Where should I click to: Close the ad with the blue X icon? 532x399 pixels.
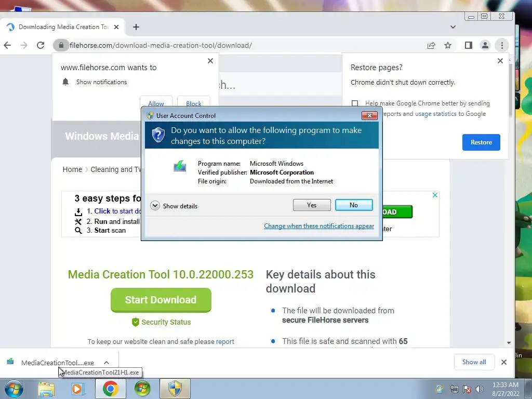(x=435, y=195)
